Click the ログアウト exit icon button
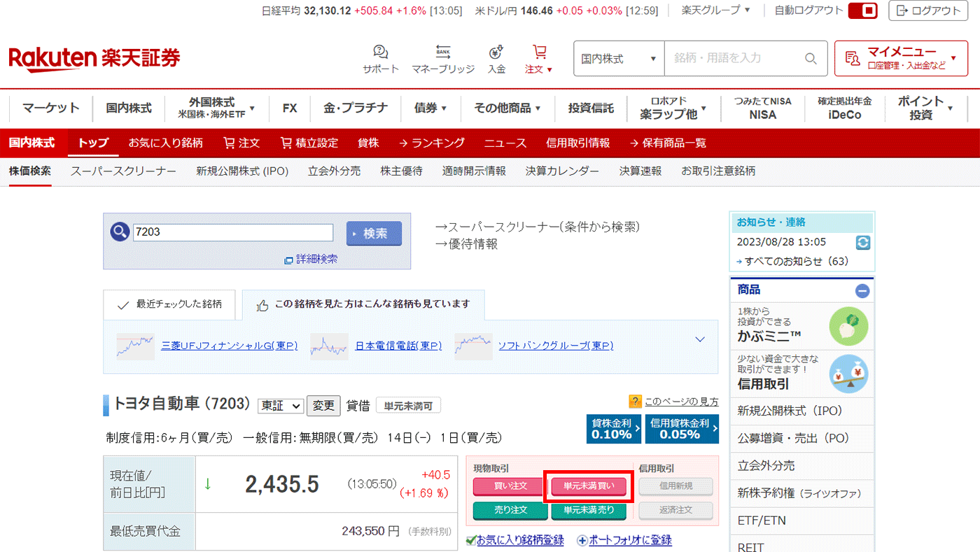This screenshot has height=552, width=980. point(929,10)
